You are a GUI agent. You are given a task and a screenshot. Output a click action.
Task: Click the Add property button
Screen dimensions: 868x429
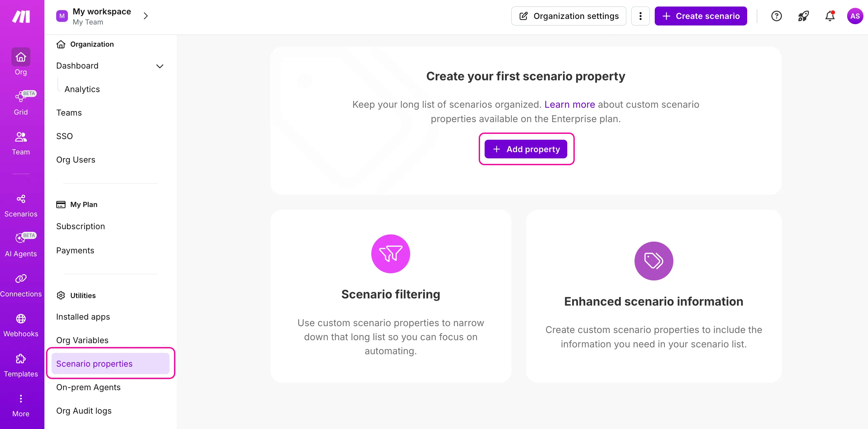coord(526,149)
